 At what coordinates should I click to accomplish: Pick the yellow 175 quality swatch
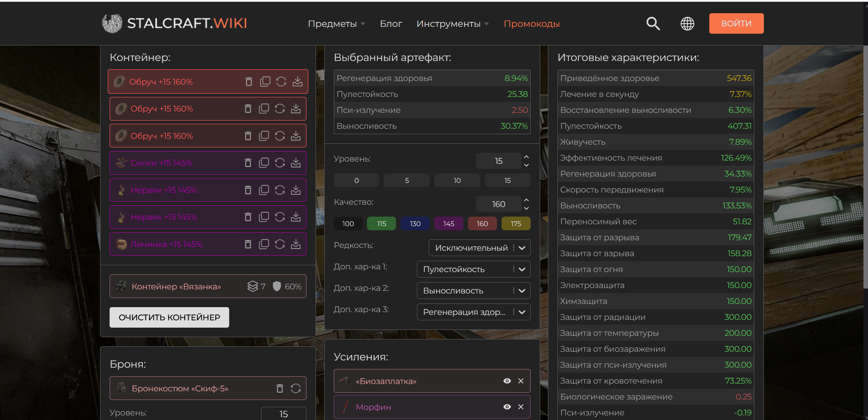point(516,224)
